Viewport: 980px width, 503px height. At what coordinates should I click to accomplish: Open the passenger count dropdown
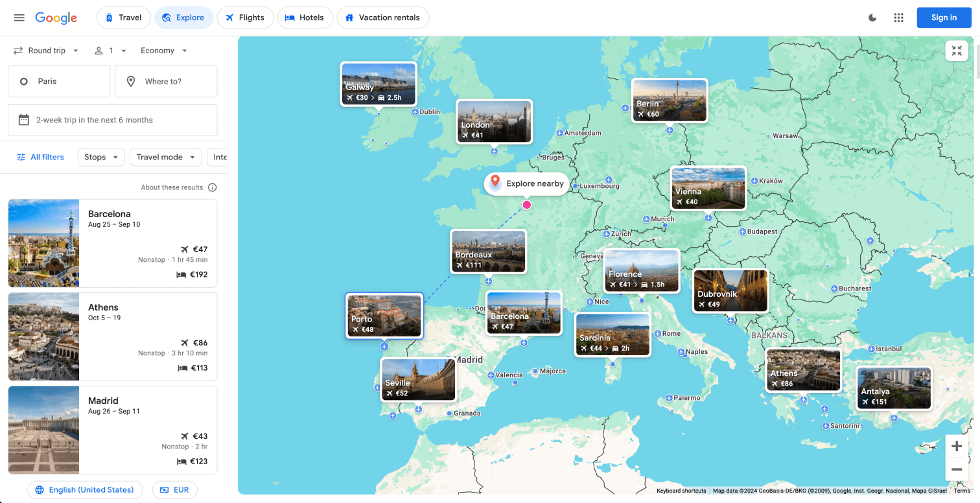pyautogui.click(x=110, y=50)
